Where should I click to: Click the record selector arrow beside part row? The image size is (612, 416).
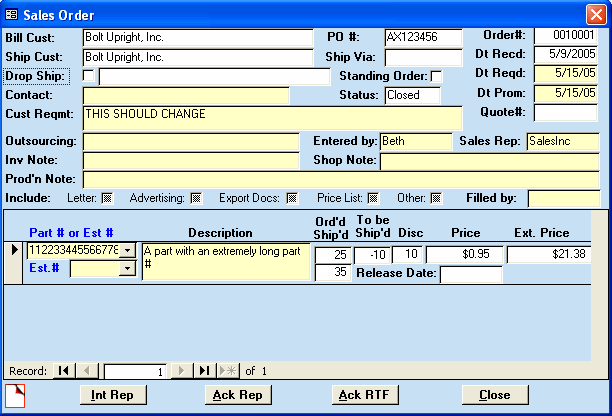coord(14,249)
